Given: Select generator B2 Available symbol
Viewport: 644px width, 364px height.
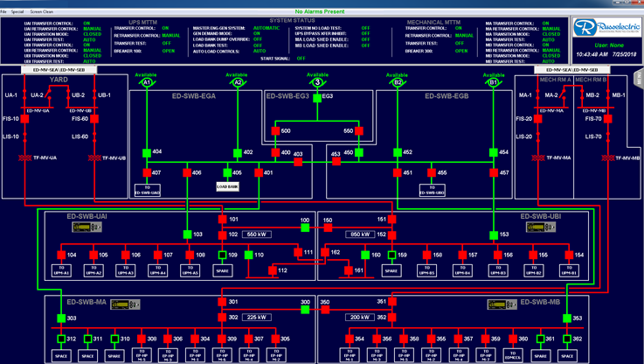Looking at the screenshot, I should click(398, 83).
